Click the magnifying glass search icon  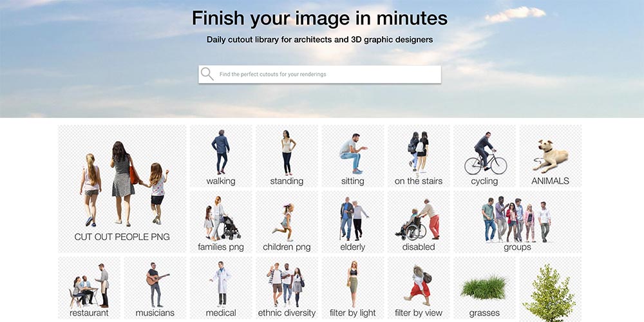pos(207,74)
